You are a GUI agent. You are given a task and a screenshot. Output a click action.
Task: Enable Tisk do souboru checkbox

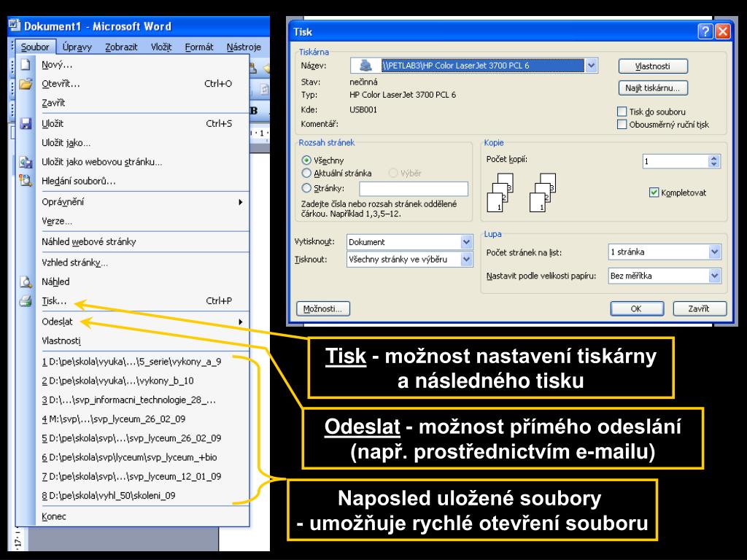(622, 112)
